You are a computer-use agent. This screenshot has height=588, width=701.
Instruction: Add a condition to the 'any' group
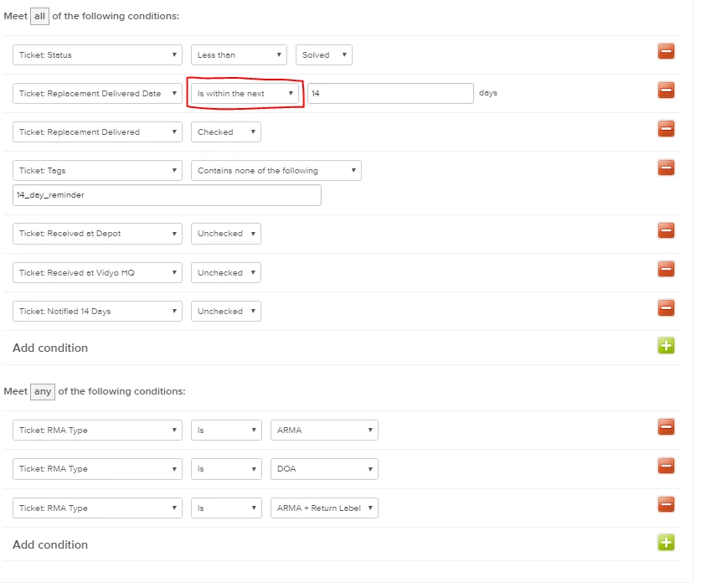pyautogui.click(x=666, y=543)
